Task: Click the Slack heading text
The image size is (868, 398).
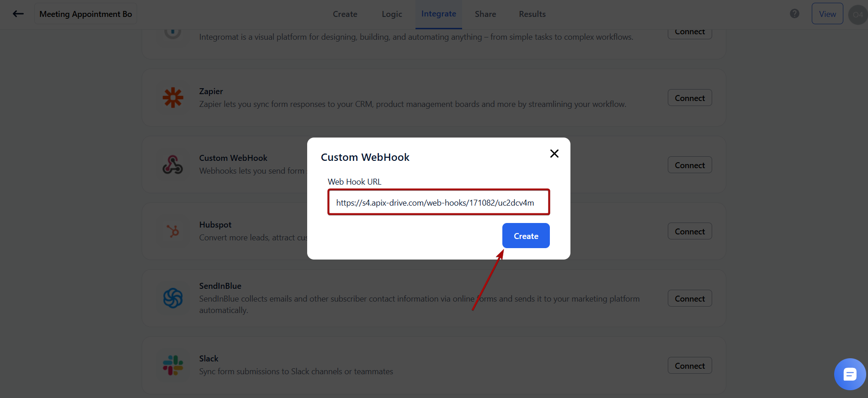Action: point(209,359)
